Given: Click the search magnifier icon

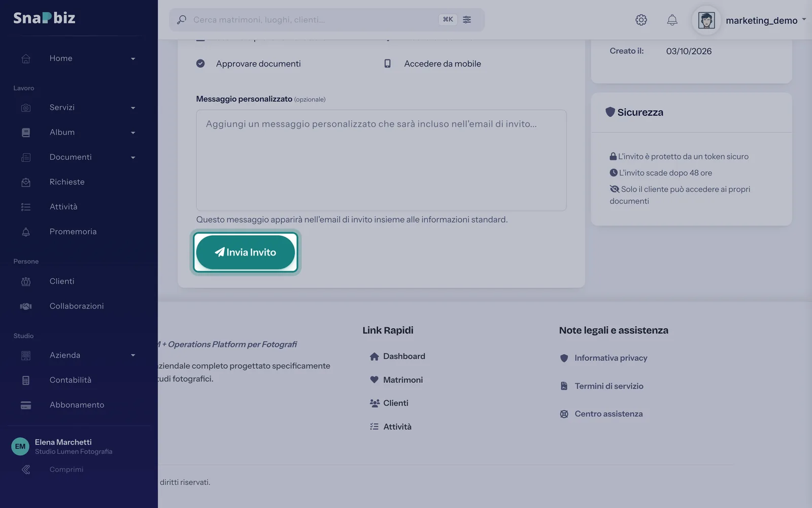Looking at the screenshot, I should point(182,20).
